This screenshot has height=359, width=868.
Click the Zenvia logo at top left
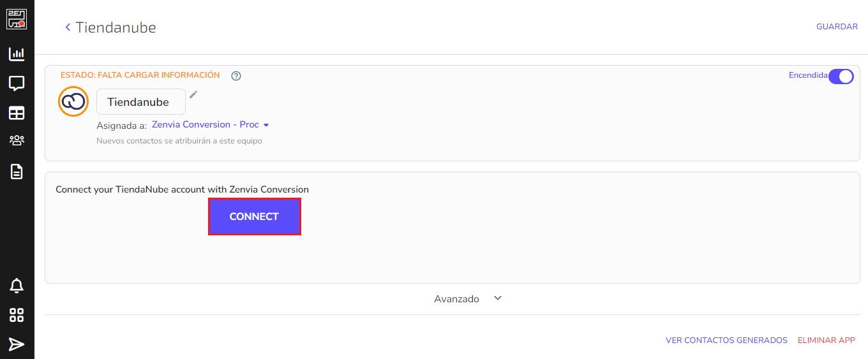point(17,18)
